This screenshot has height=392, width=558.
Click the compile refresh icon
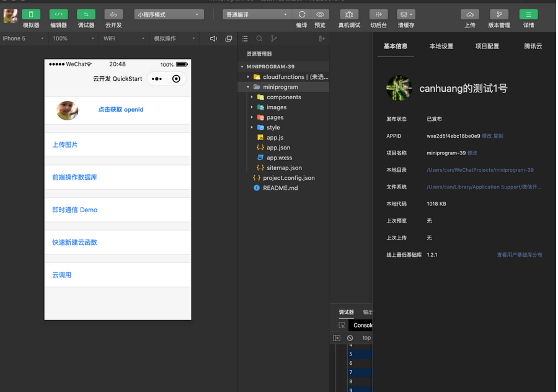pyautogui.click(x=302, y=14)
